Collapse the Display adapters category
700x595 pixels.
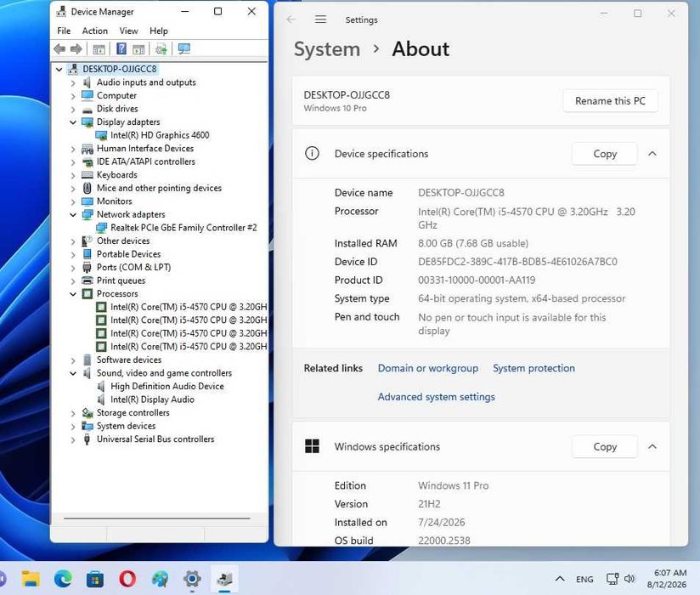click(73, 122)
